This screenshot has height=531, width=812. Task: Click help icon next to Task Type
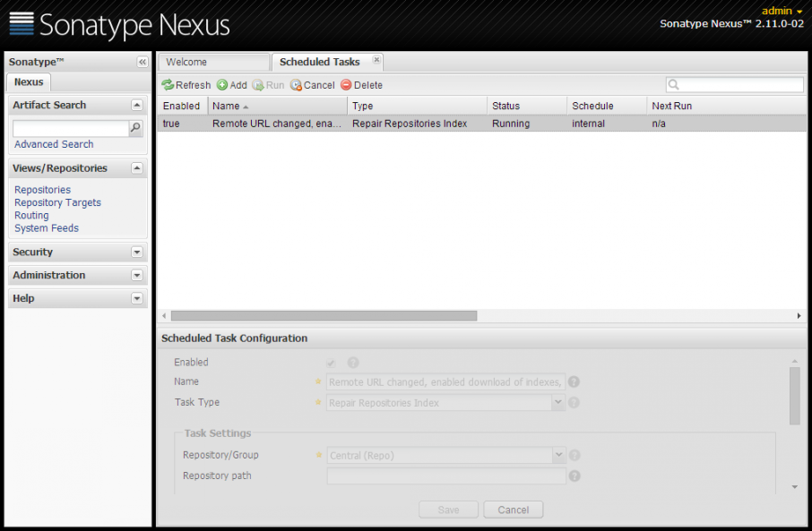pos(574,403)
